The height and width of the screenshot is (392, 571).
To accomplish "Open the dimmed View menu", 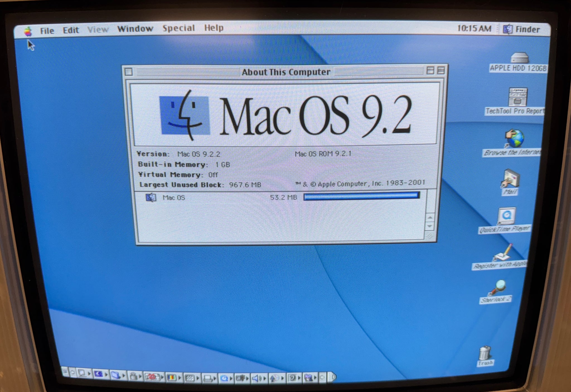I will pos(98,29).
